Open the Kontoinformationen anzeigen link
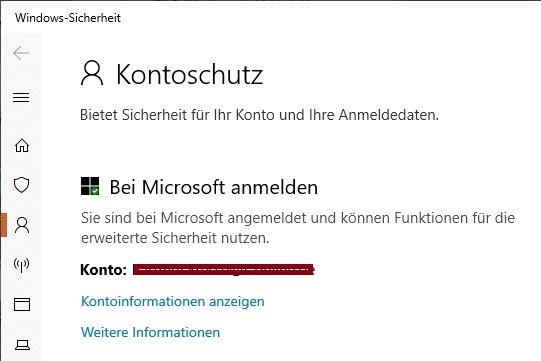 point(173,301)
